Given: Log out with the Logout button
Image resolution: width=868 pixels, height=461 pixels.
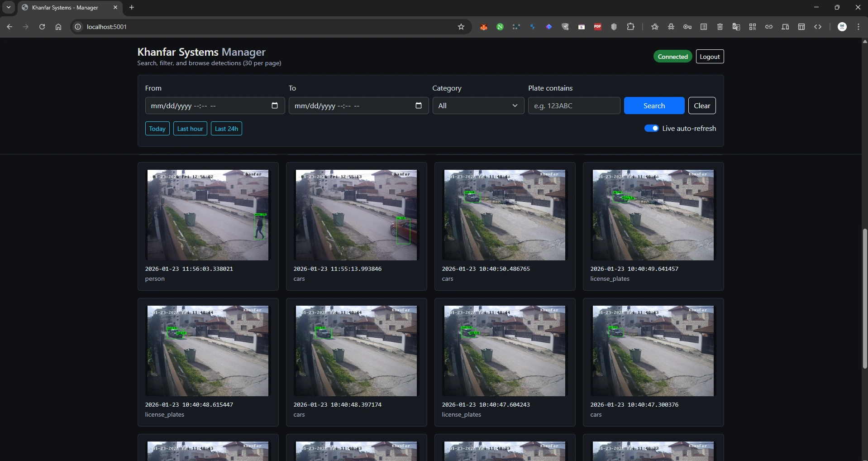Looking at the screenshot, I should [x=710, y=57].
